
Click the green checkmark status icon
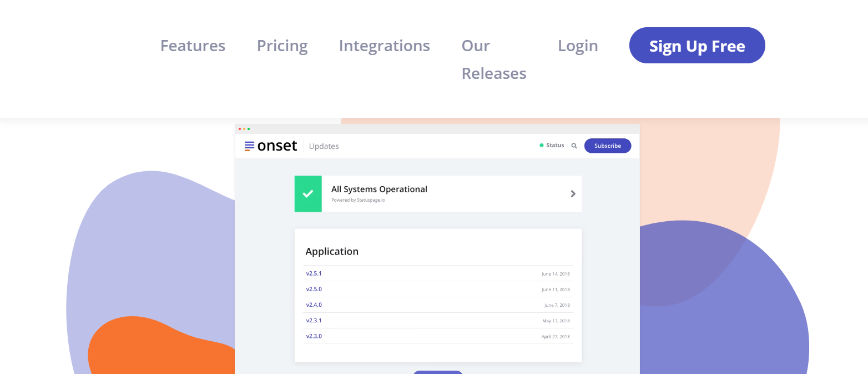pyautogui.click(x=308, y=193)
